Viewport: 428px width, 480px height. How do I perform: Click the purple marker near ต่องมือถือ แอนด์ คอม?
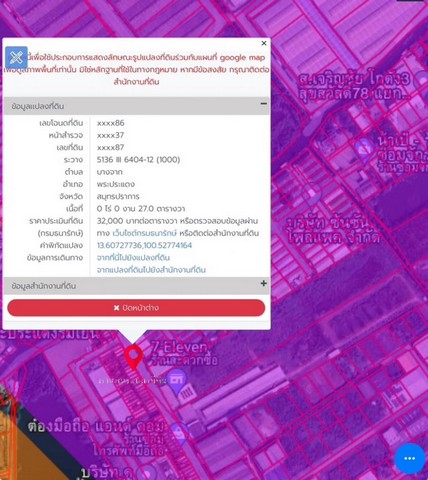(x=180, y=433)
